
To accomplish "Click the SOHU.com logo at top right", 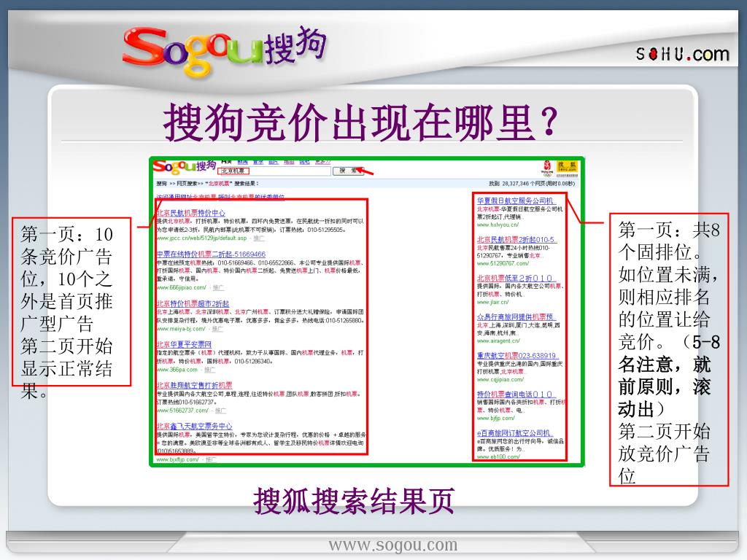I will [x=683, y=54].
